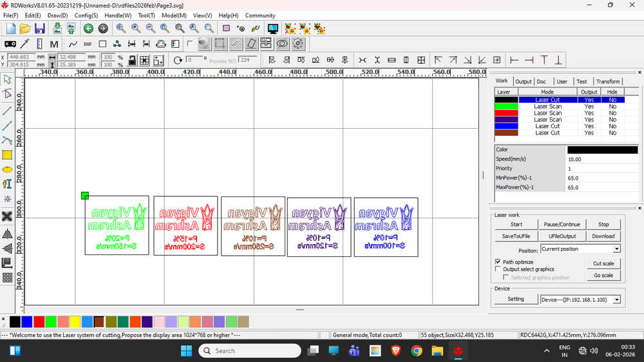Open device Setting button
This screenshot has height=362, width=644.
point(516,299)
